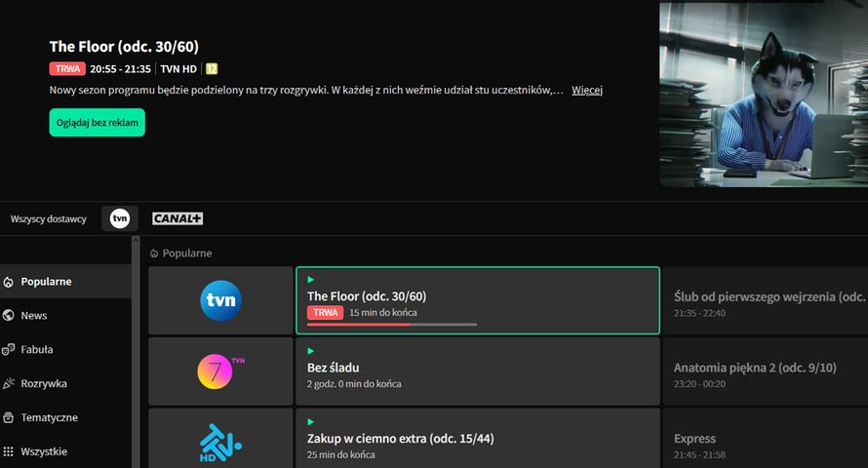The height and width of the screenshot is (468, 868).
Task: Click the play arrow on Bez śladu card
Action: pyautogui.click(x=310, y=351)
